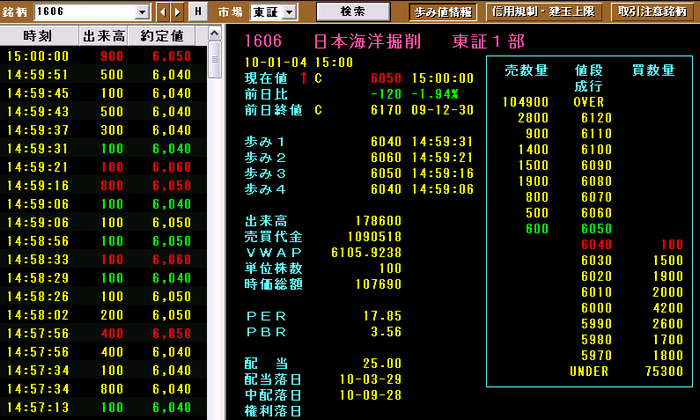Image resolution: width=700 pixels, height=420 pixels.
Task: Select the 14:59:37 tick row
Action: pos(103,130)
